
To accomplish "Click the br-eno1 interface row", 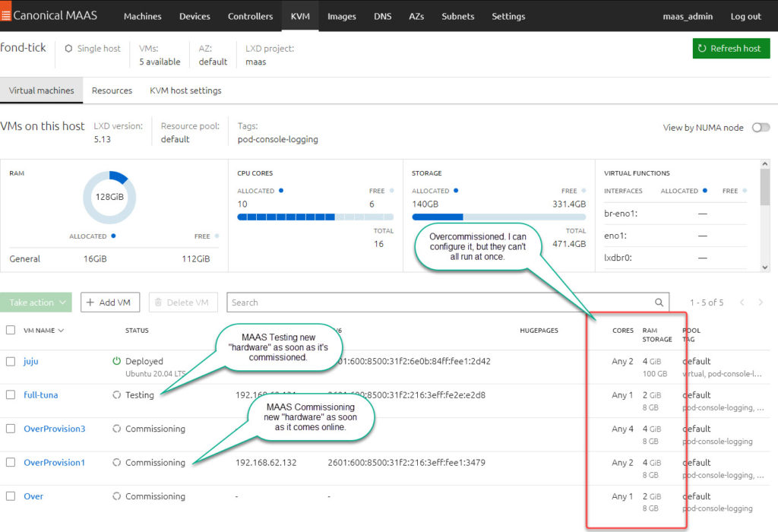I will 675,214.
